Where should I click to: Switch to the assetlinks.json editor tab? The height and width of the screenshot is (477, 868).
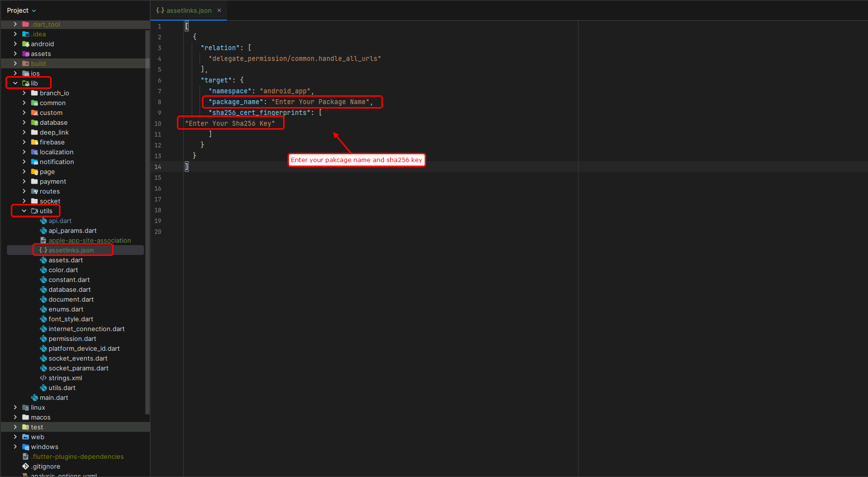coord(189,10)
